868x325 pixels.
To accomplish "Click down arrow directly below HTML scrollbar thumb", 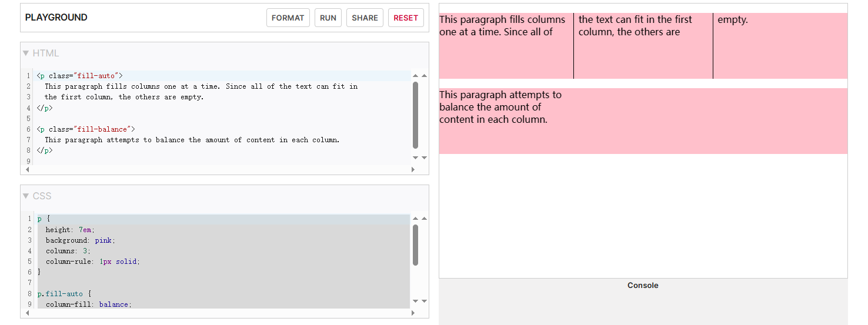I will [x=416, y=158].
